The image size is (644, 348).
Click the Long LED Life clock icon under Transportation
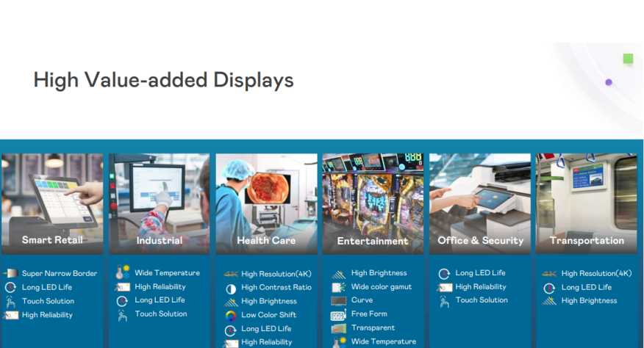549,288
